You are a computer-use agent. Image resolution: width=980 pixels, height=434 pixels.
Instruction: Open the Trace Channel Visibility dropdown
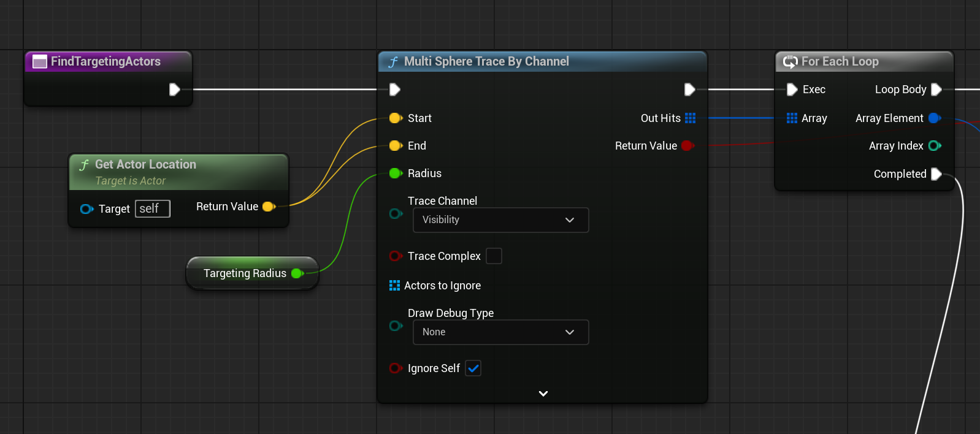501,220
